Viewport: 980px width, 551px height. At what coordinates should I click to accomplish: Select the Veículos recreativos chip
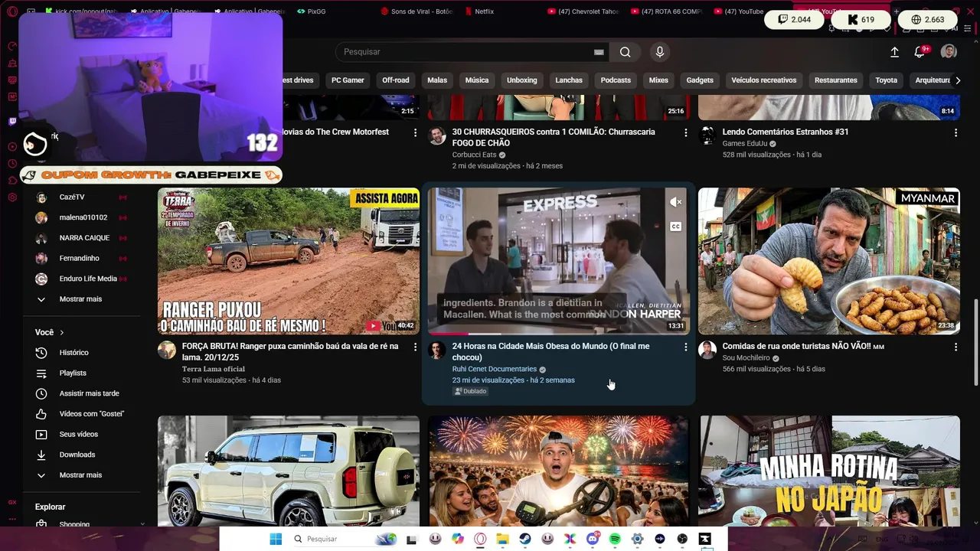(763, 80)
